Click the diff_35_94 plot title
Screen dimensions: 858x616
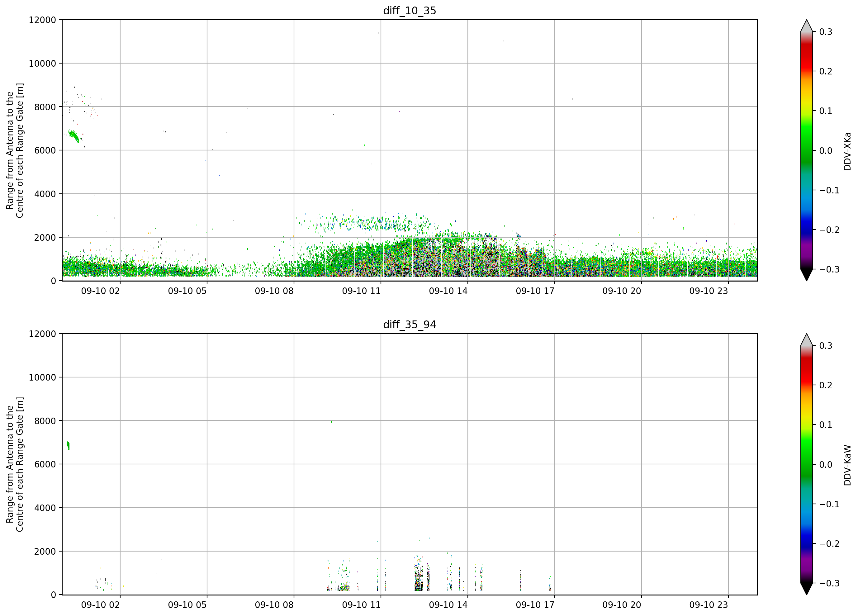pos(410,325)
